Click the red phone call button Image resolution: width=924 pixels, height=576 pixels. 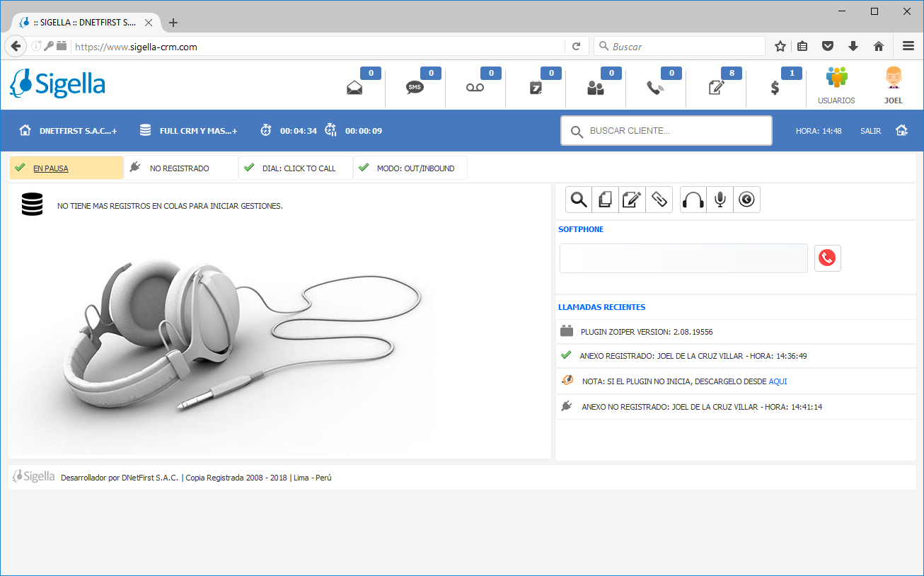point(827,258)
